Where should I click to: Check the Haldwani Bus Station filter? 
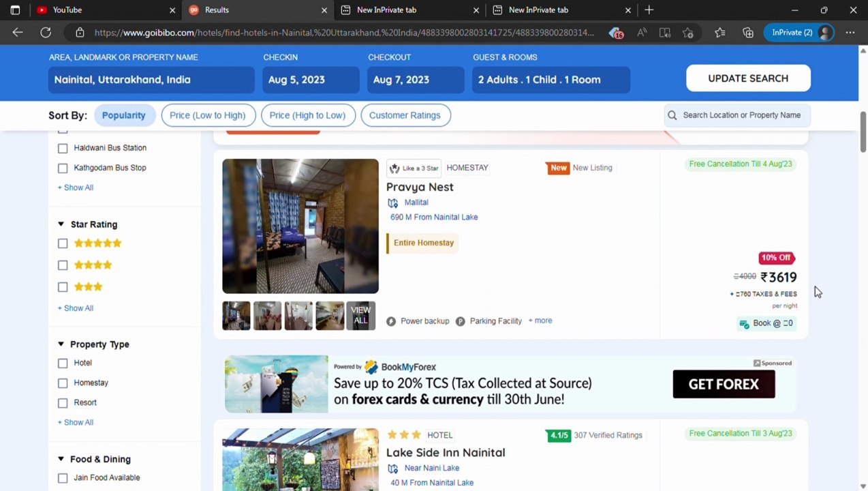(x=63, y=148)
